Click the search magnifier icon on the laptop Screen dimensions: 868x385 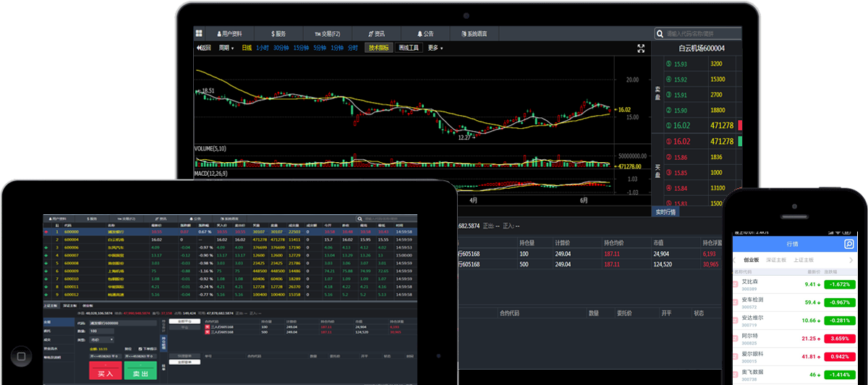pos(660,33)
